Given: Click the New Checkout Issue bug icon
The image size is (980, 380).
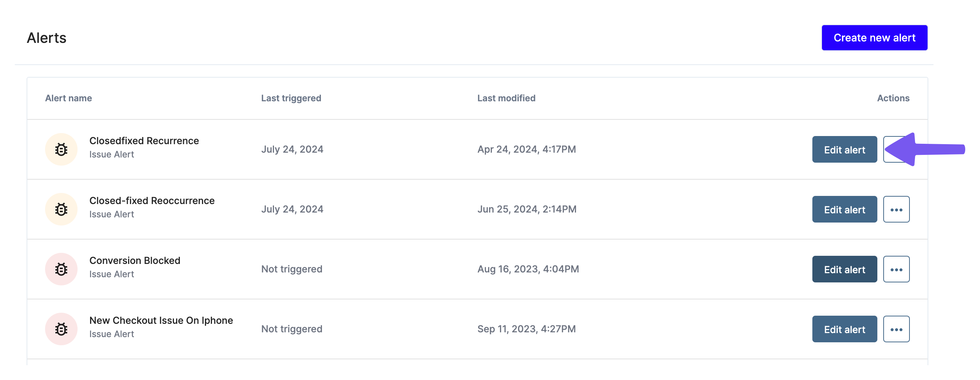Looking at the screenshot, I should [61, 329].
